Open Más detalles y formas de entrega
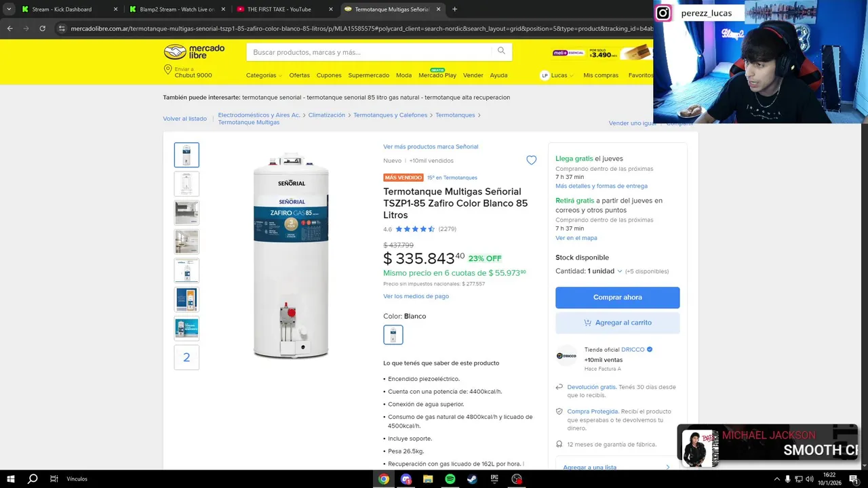868x488 pixels. [601, 186]
